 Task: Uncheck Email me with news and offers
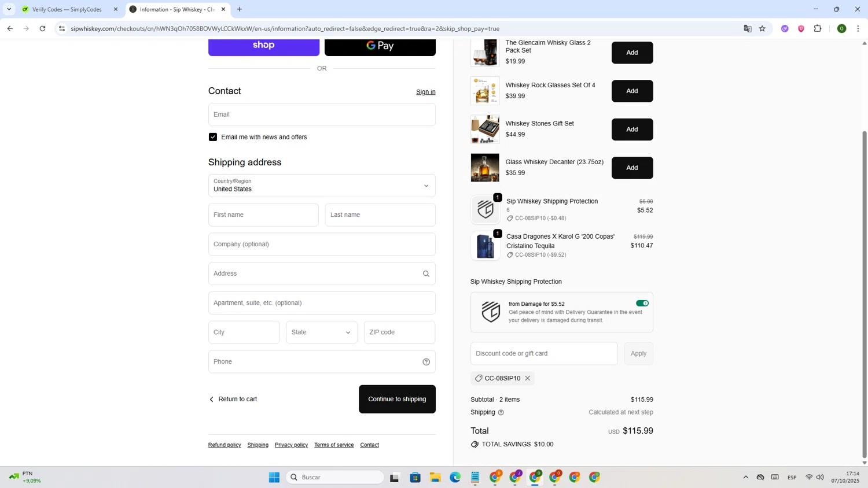(x=213, y=137)
